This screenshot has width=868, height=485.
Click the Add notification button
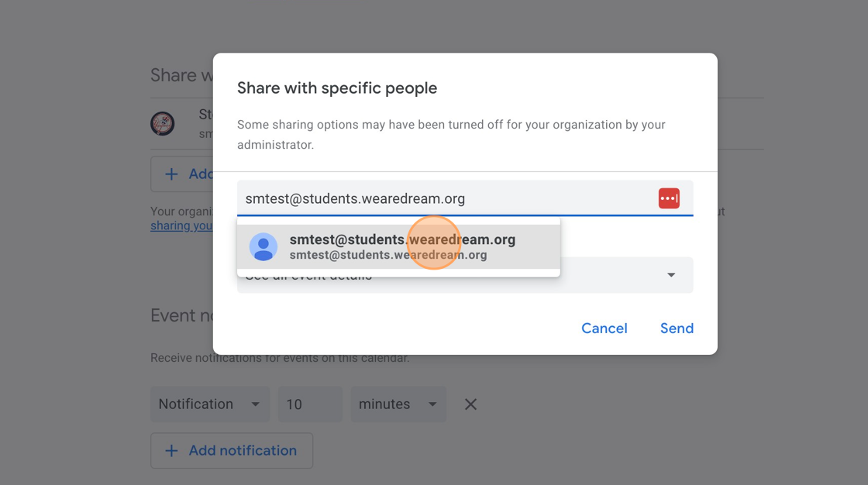(x=232, y=451)
